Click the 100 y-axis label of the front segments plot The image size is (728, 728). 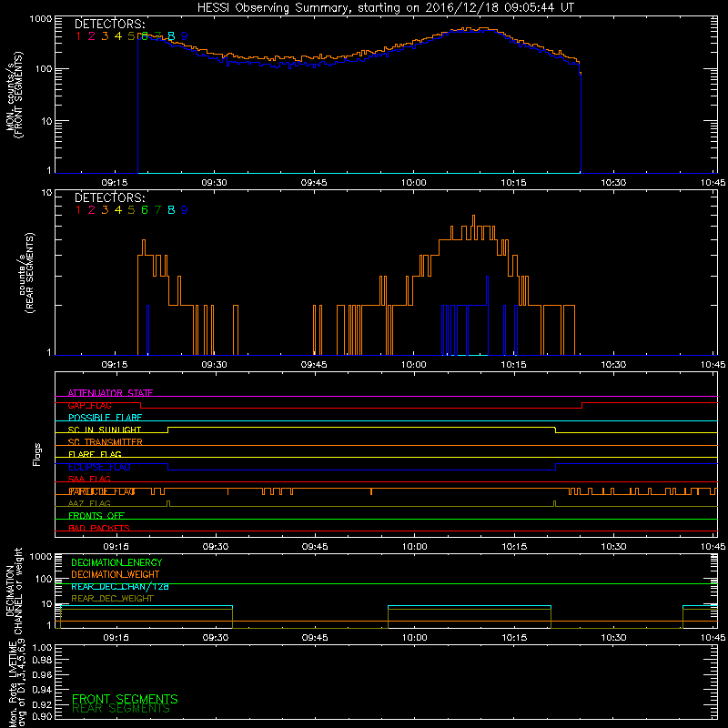(x=44, y=69)
